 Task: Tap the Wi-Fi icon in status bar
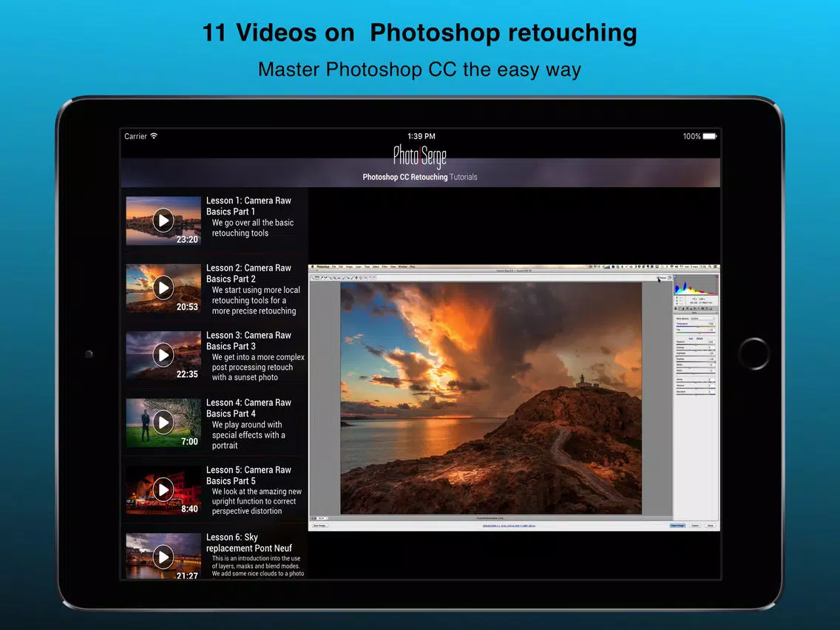[154, 136]
